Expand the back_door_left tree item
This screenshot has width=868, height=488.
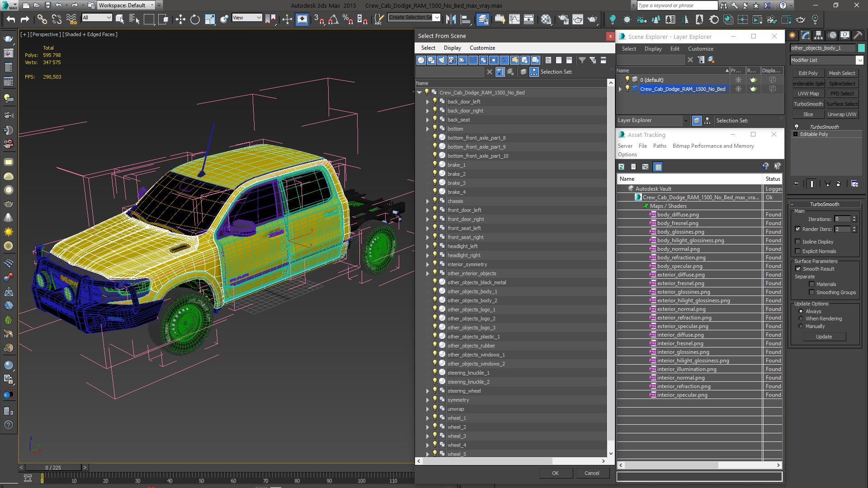tap(428, 102)
